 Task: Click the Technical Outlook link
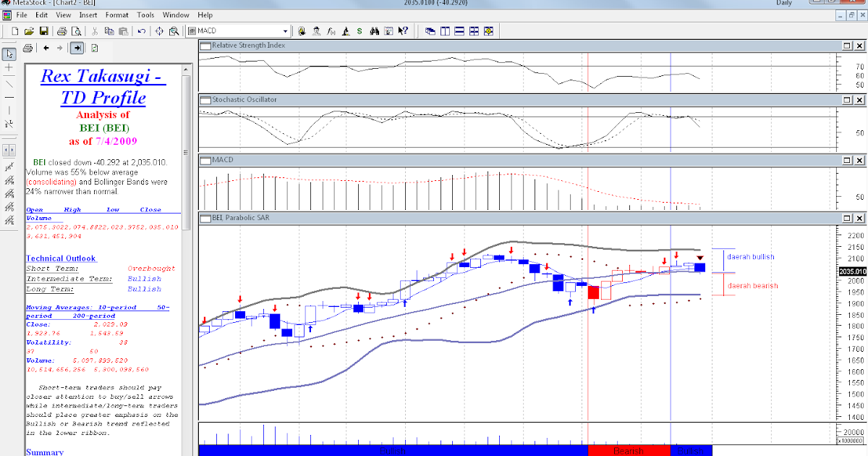pyautogui.click(x=61, y=258)
